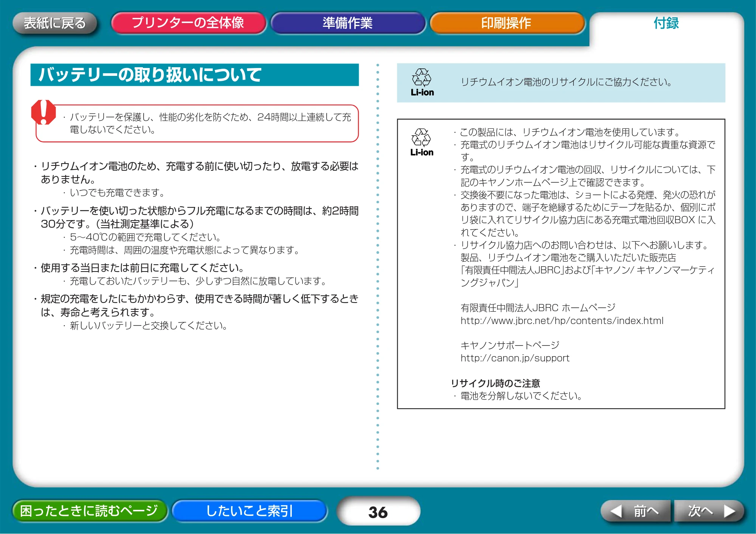756x534 pixels.
Task: Click text 充電時間は、周囲の温度や充電状態によって異なります。
Action: pos(185,250)
